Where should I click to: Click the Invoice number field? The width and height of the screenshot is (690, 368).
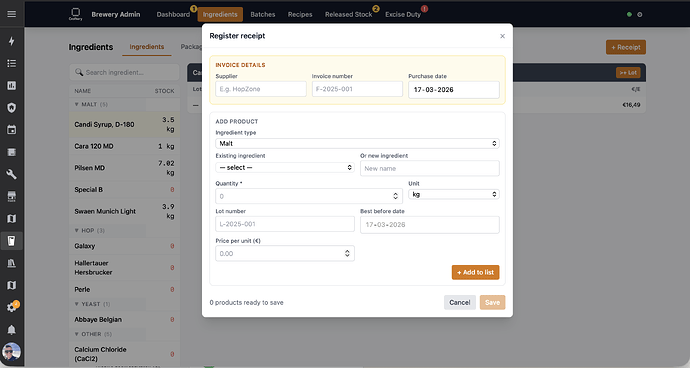(x=357, y=89)
